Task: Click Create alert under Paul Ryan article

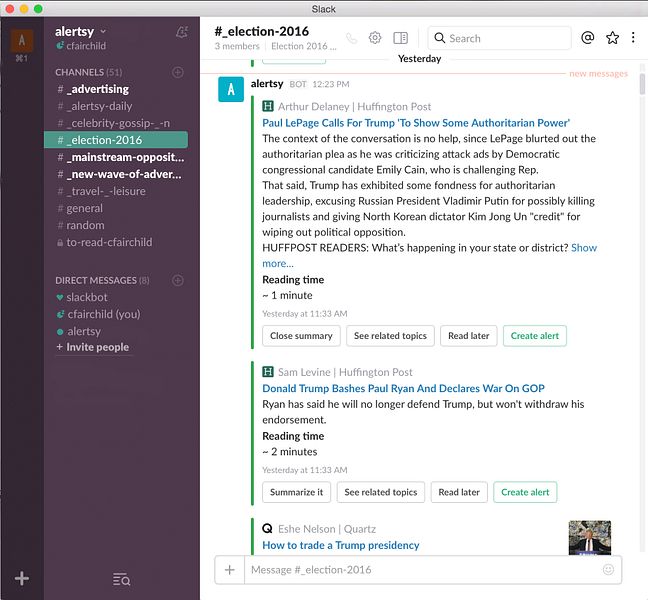Action: pyautogui.click(x=525, y=492)
